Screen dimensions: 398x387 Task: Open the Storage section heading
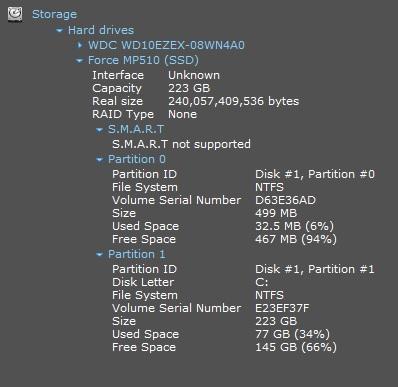point(54,14)
